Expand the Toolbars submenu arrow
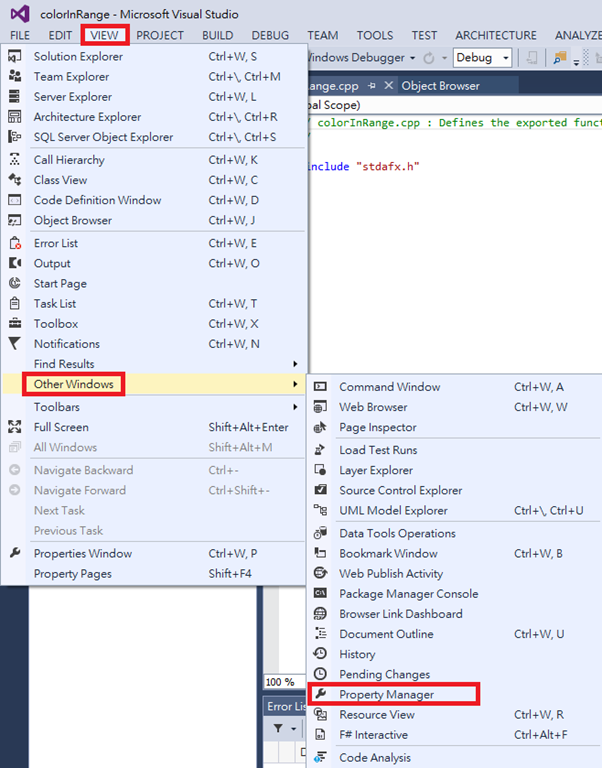The image size is (602, 768). pos(295,407)
